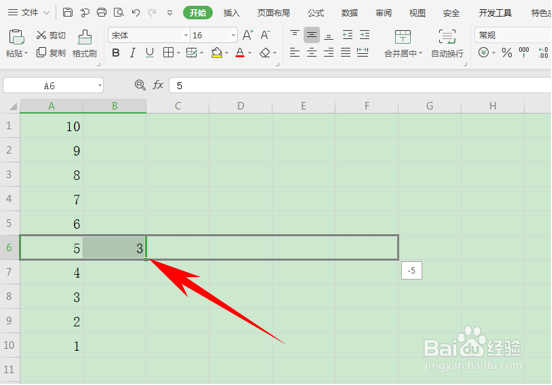Decrease font size with A- icon
Viewport: 552px width, 385px height.
coord(265,35)
